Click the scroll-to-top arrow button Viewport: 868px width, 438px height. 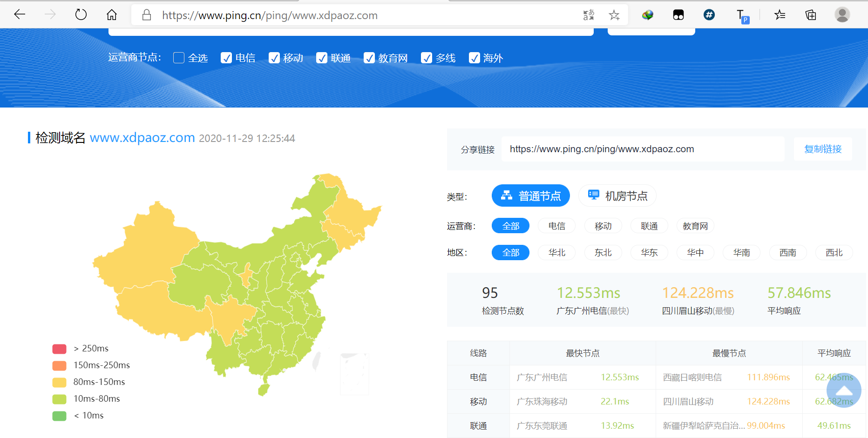[844, 390]
